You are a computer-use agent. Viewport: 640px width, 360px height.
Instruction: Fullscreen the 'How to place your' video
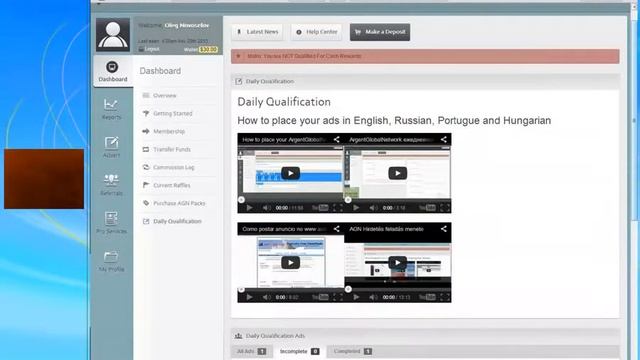click(338, 208)
